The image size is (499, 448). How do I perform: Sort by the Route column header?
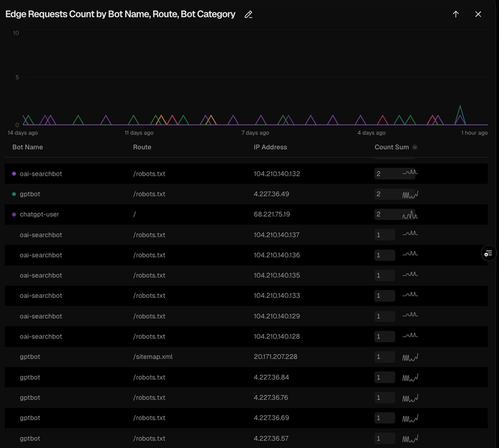(x=142, y=147)
